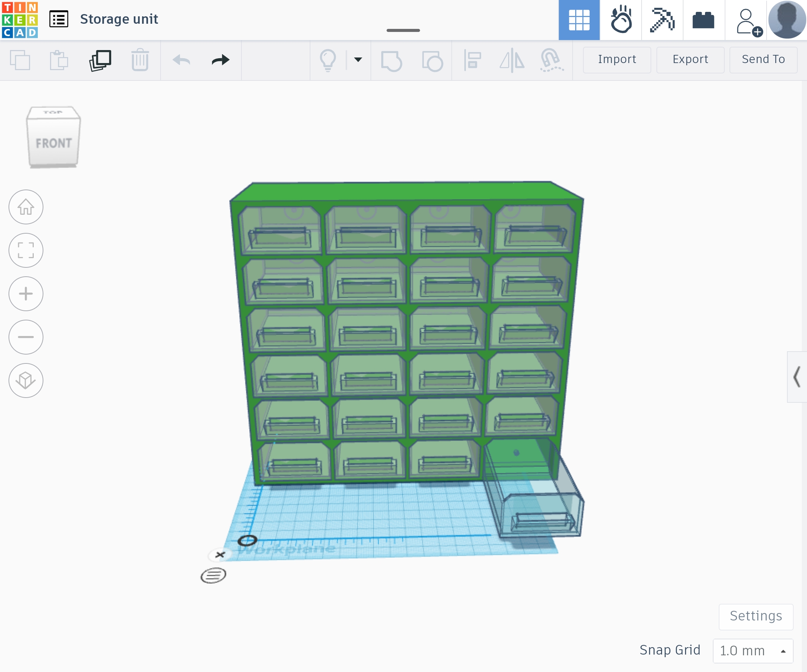Switch to 3D design grid view

[579, 20]
